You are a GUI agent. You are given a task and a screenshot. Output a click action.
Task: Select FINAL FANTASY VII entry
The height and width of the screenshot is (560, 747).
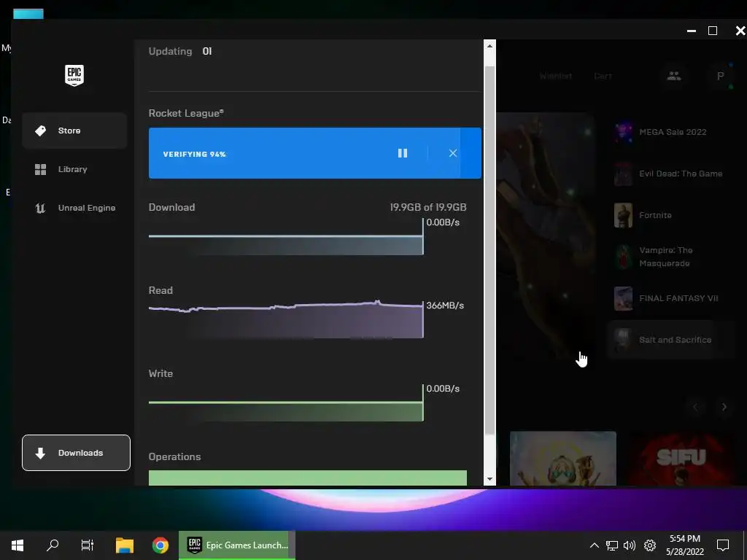click(x=671, y=298)
